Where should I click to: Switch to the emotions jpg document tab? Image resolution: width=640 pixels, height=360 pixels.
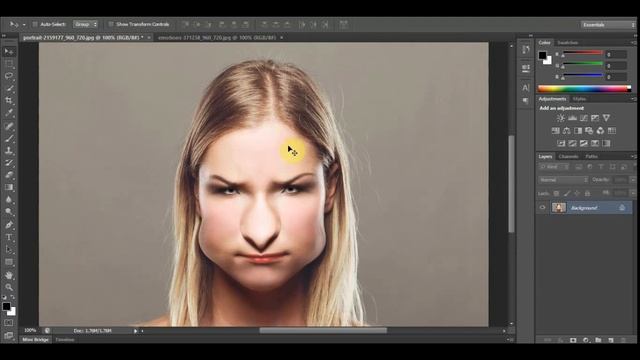click(x=217, y=37)
